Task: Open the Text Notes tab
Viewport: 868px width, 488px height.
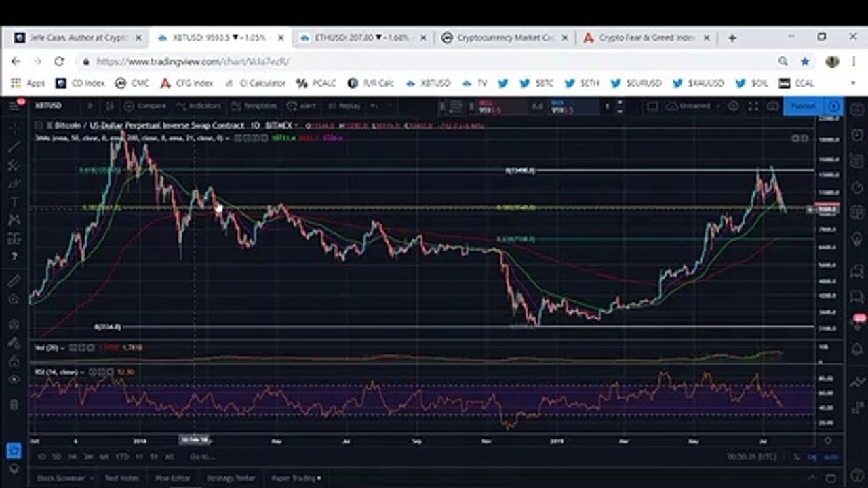Action: [122, 478]
